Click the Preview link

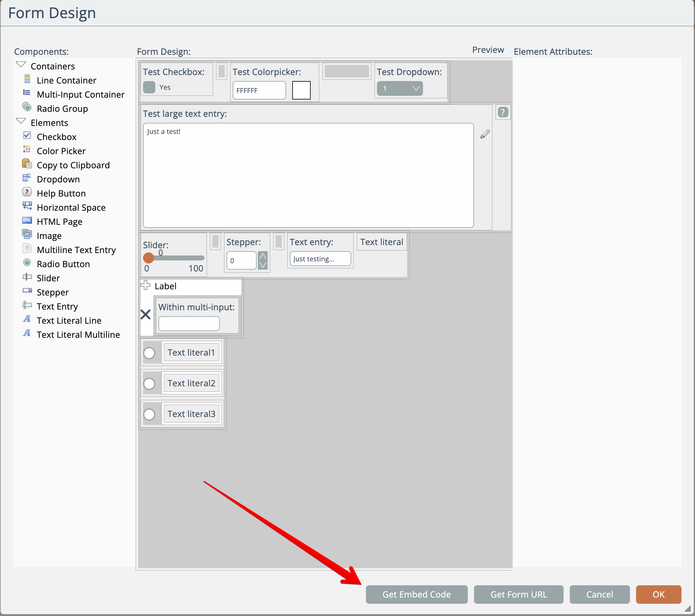(x=487, y=50)
